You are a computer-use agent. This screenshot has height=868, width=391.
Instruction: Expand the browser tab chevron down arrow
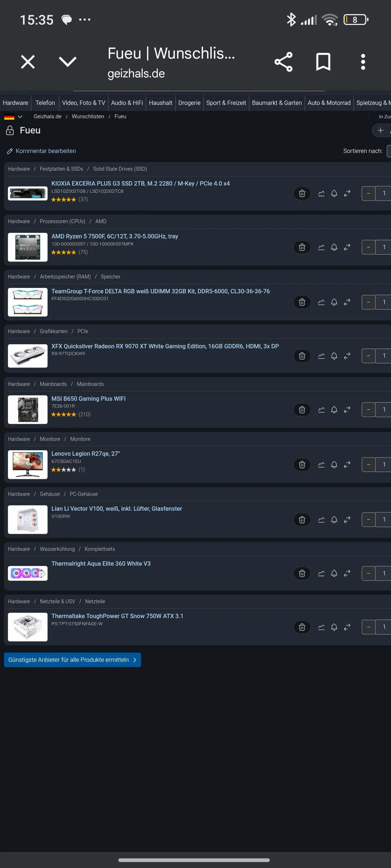pos(68,62)
